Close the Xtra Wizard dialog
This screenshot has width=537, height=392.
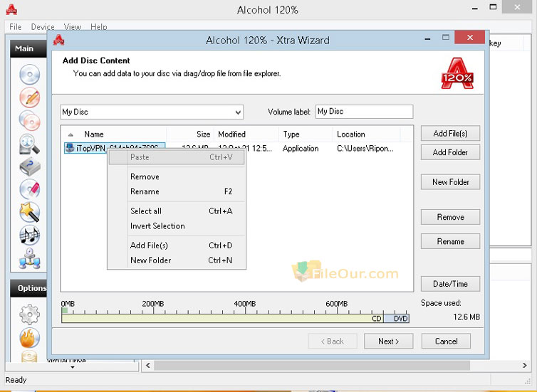470,37
